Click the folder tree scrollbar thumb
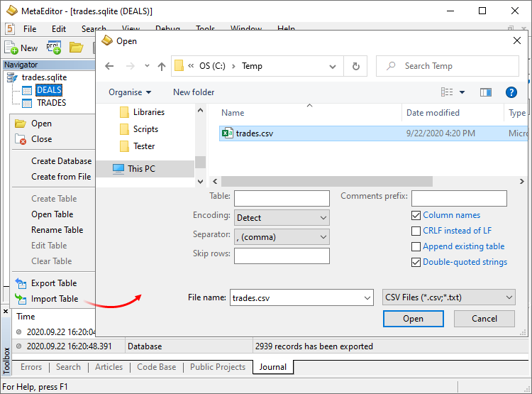The width and height of the screenshot is (532, 394). point(200,162)
